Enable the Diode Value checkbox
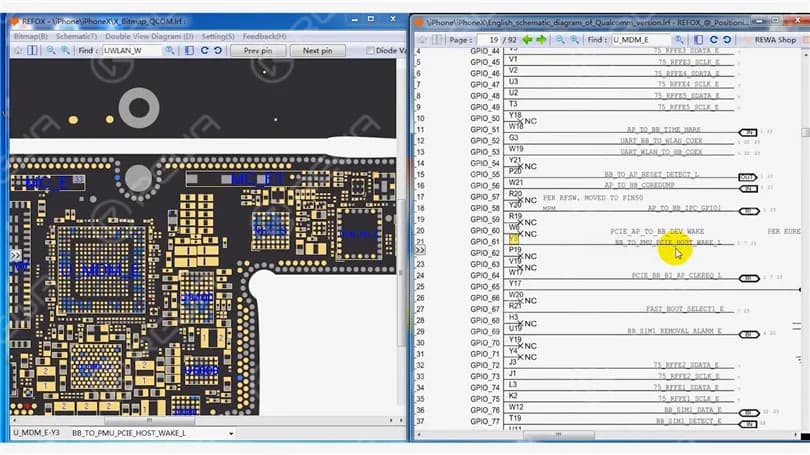The width and height of the screenshot is (810, 455). 370,51
